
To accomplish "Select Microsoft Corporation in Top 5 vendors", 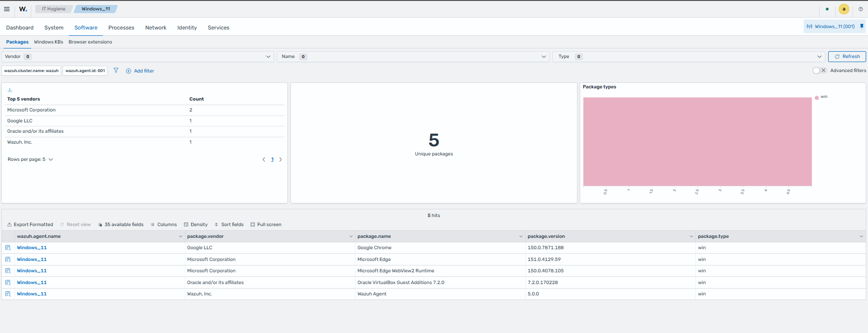I will (x=31, y=110).
